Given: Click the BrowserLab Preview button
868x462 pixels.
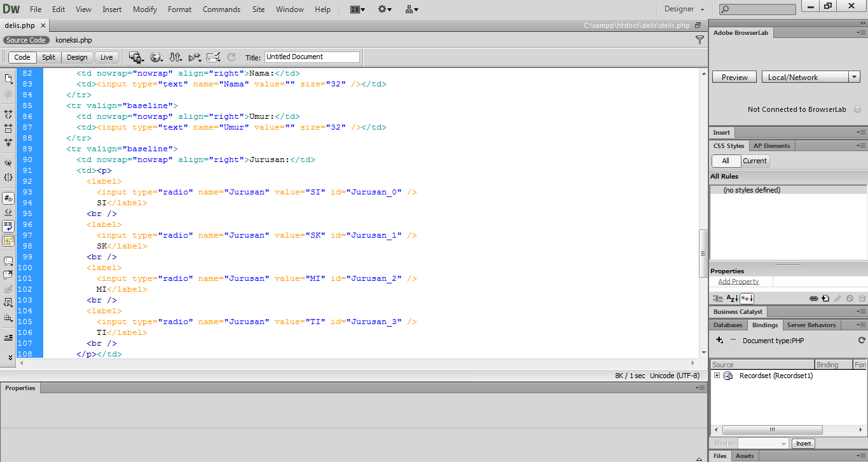Looking at the screenshot, I should (734, 76).
